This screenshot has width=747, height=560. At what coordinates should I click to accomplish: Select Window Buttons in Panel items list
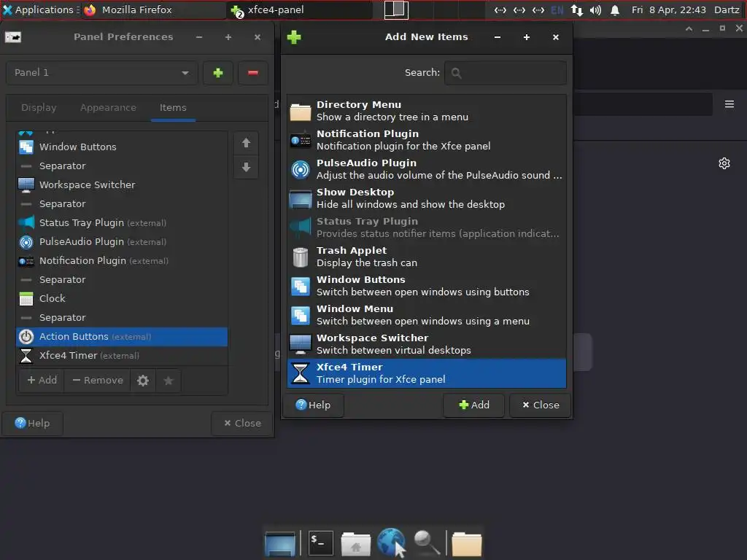[122, 147]
